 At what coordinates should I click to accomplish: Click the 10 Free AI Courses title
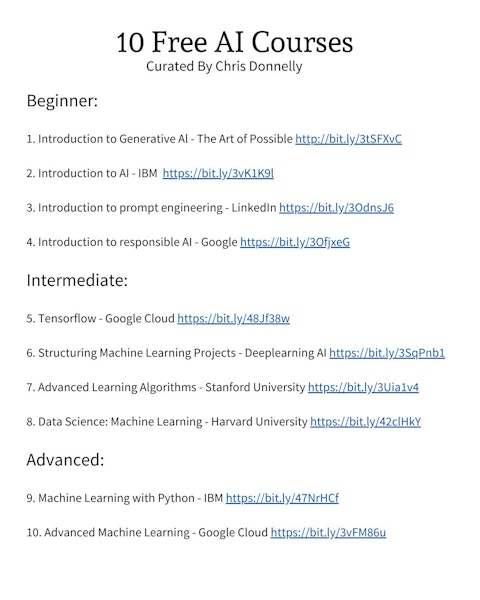pos(234,42)
